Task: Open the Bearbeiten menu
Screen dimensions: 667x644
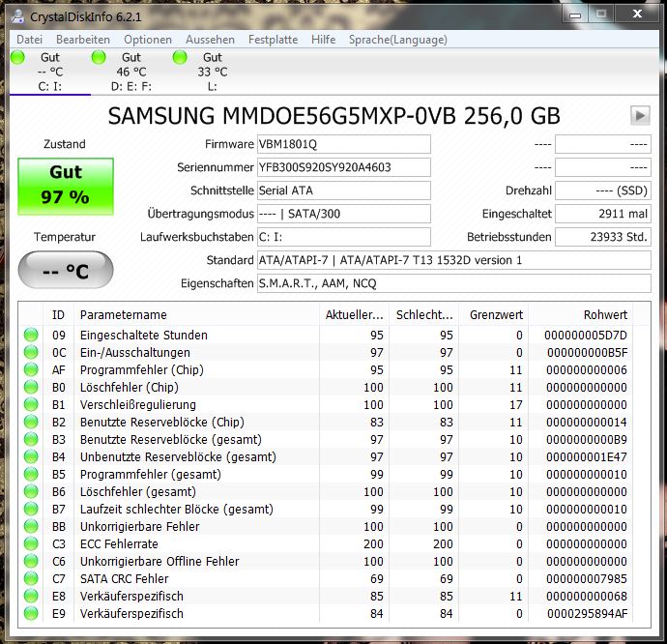Action: point(83,40)
